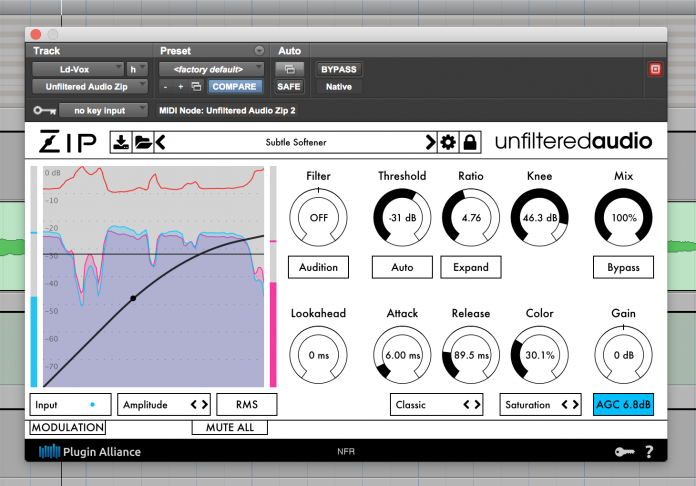Click the Filter knob

point(318,217)
